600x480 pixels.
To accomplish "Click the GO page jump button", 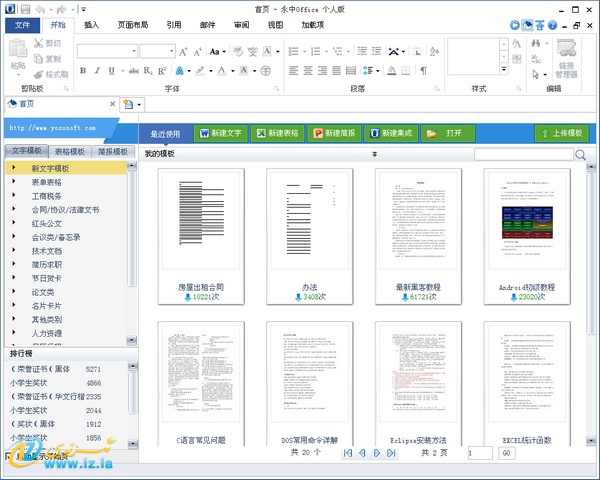I will tap(507, 453).
